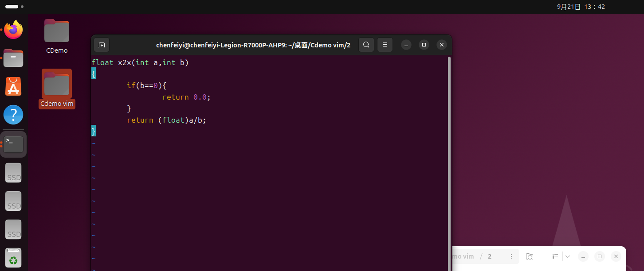
Task: Close the terminal window
Action: [x=441, y=45]
